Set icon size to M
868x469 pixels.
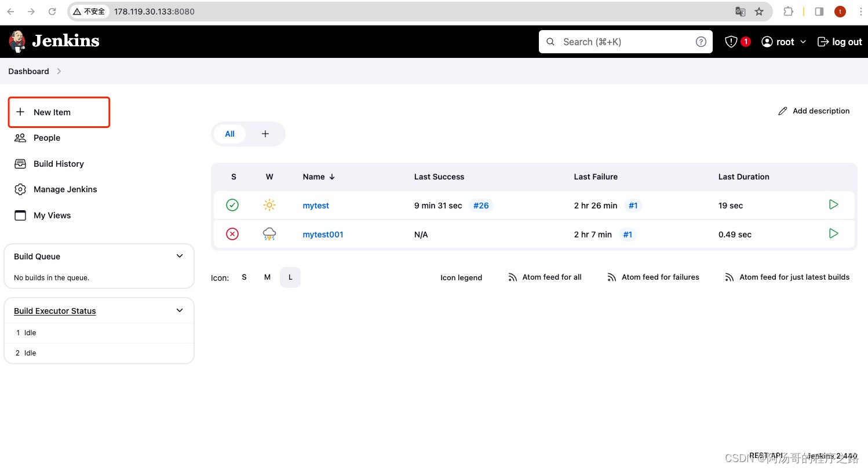point(267,277)
